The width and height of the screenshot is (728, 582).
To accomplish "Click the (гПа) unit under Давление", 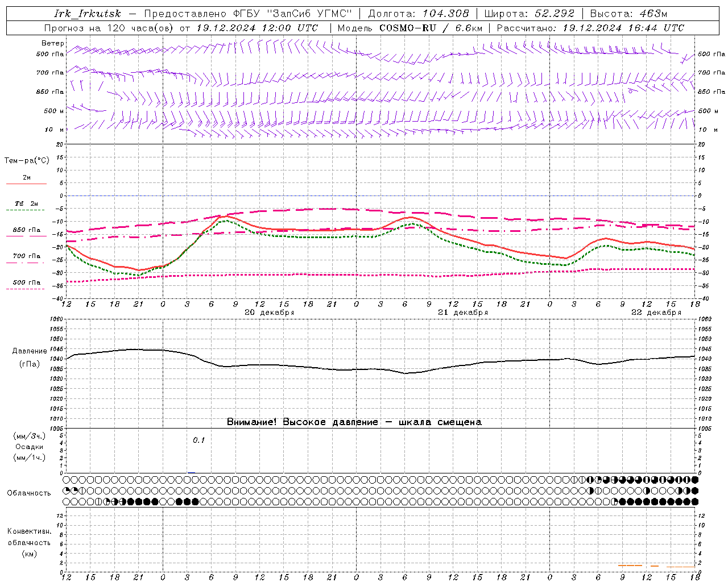I will click(30, 364).
